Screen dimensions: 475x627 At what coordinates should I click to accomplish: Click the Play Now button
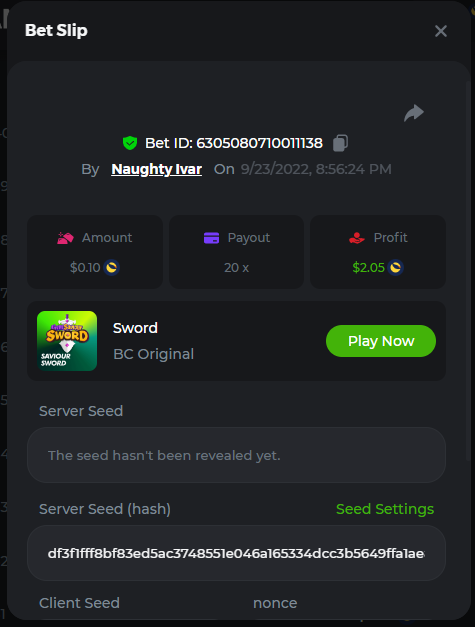(381, 341)
